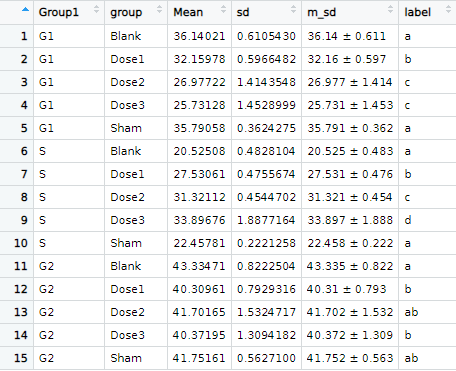The width and height of the screenshot is (456, 371).
Task: Sort by the label column arrows
Action: coord(448,9)
